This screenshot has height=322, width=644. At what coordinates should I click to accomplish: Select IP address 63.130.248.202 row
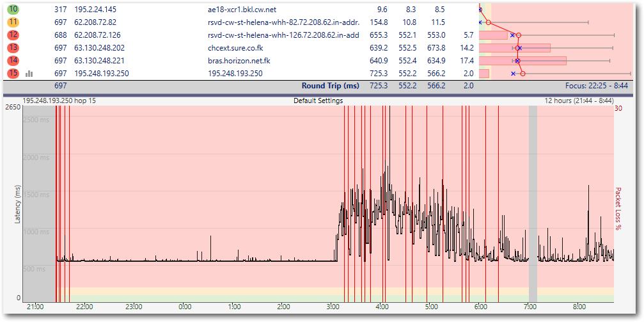point(99,48)
